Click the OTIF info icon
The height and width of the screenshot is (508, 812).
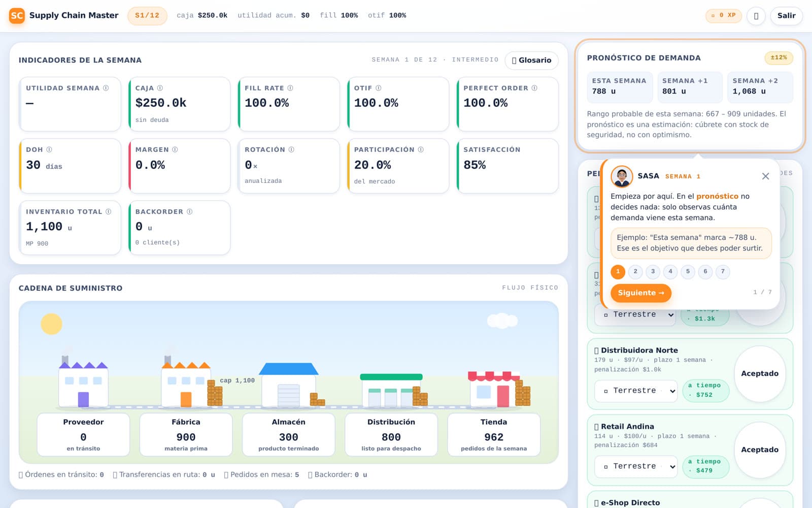click(379, 88)
